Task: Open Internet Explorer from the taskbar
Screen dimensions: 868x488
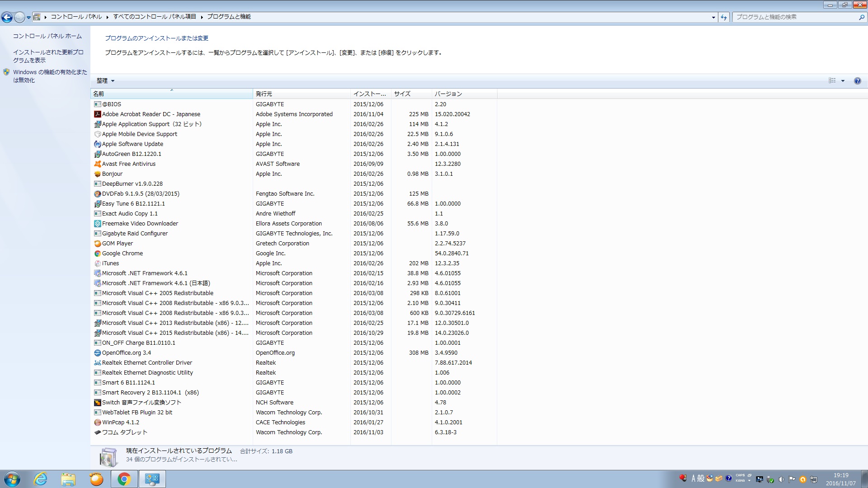Action: click(x=41, y=479)
